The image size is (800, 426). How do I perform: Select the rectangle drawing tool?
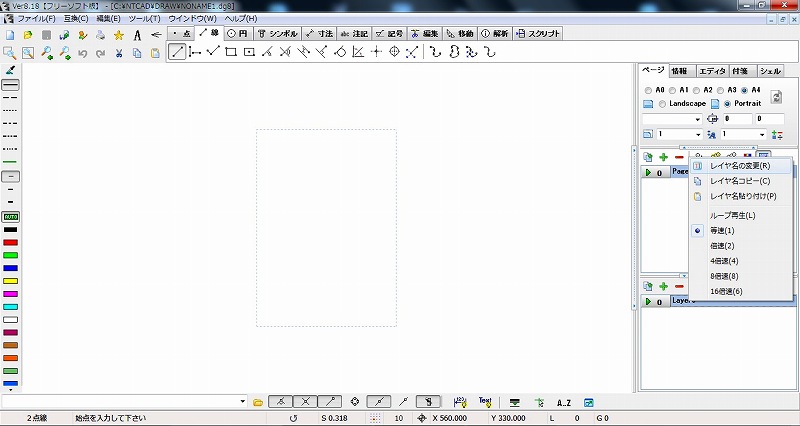(x=231, y=52)
